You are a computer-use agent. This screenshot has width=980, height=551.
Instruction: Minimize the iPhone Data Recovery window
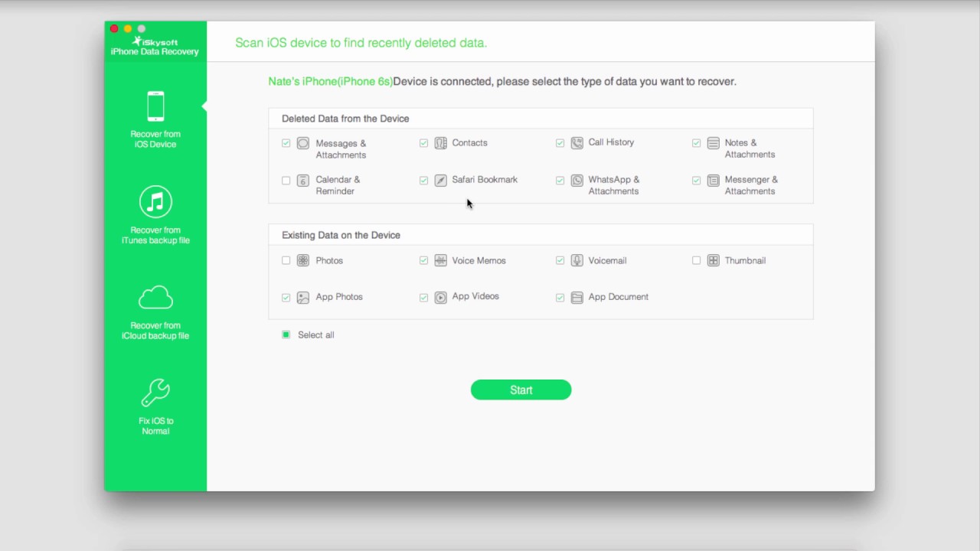(x=128, y=29)
